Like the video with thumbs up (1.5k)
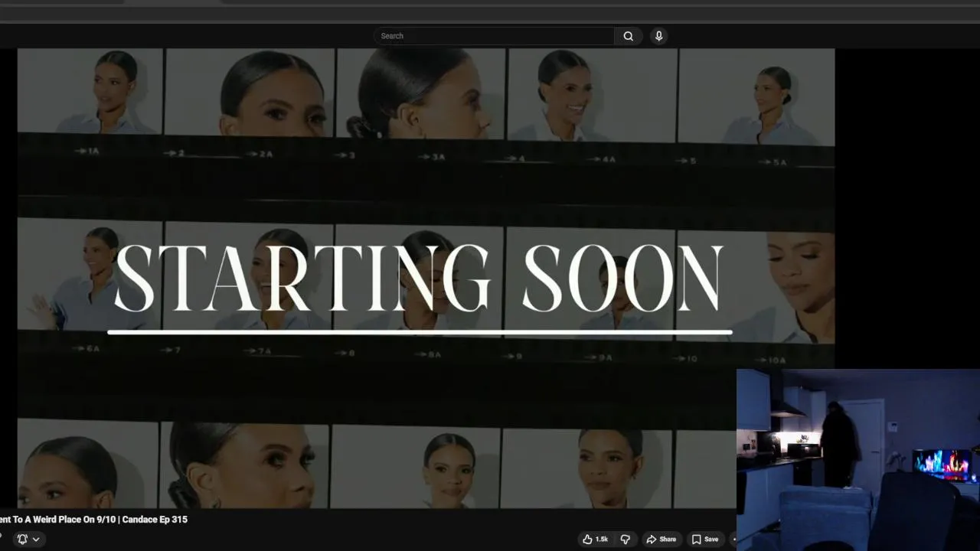Image resolution: width=980 pixels, height=551 pixels. [595, 540]
